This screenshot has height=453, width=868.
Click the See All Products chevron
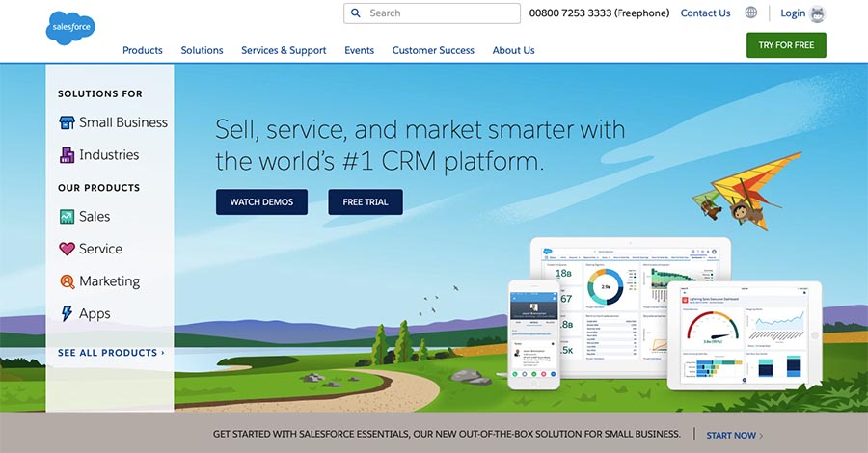click(x=163, y=353)
